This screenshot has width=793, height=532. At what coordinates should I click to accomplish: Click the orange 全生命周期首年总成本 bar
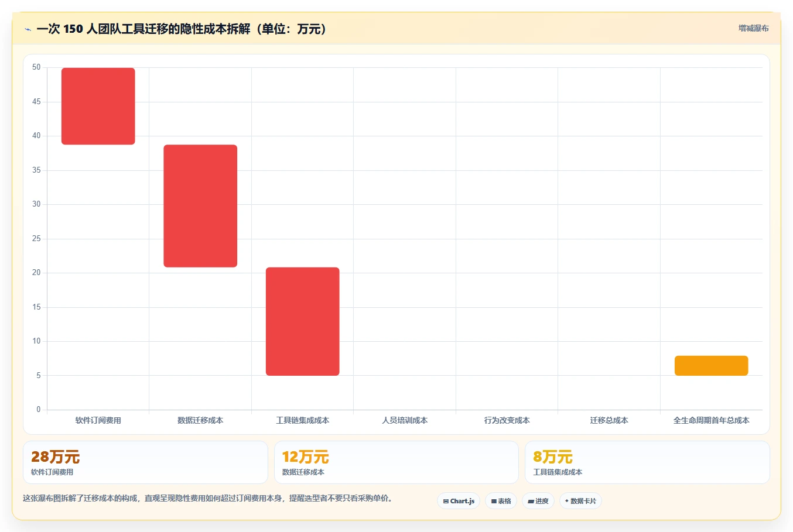point(711,366)
